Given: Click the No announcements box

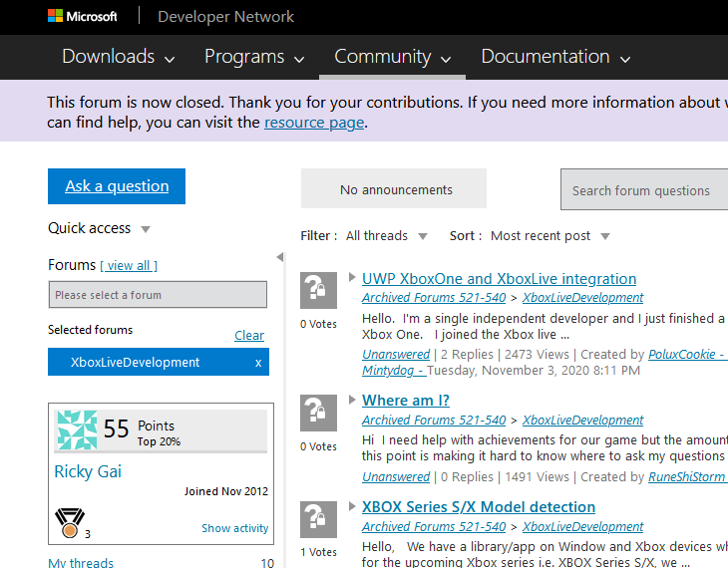Looking at the screenshot, I should [394, 188].
